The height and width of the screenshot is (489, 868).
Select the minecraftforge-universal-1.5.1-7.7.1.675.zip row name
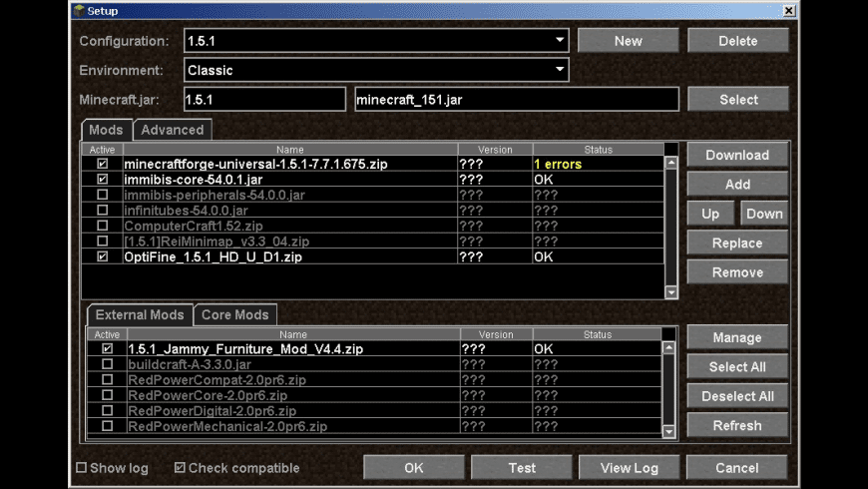point(255,164)
